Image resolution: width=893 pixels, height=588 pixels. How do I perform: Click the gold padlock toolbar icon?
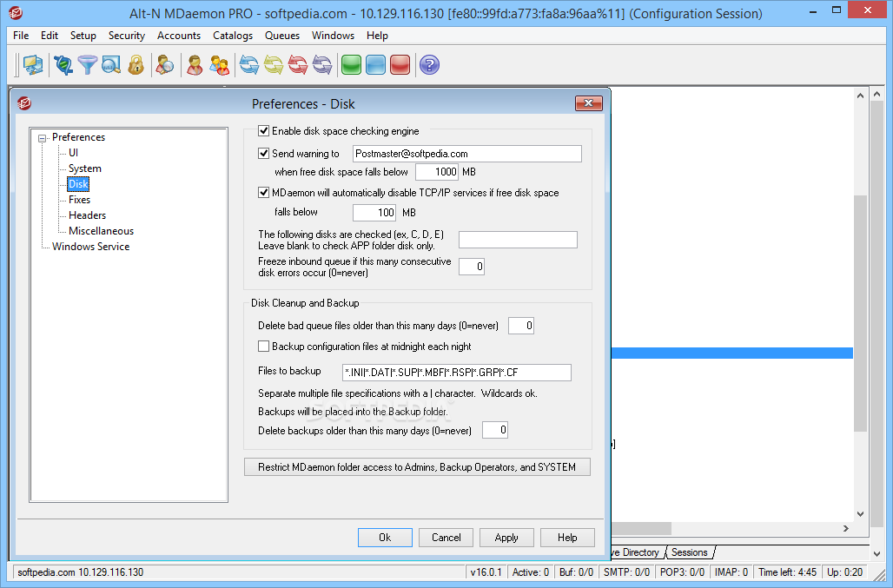tap(136, 65)
